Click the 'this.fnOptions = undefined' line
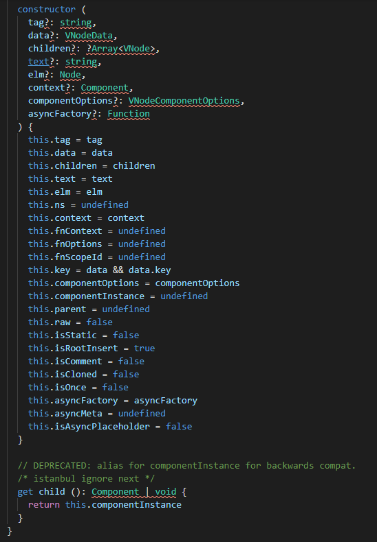The height and width of the screenshot is (543, 377). (97, 244)
